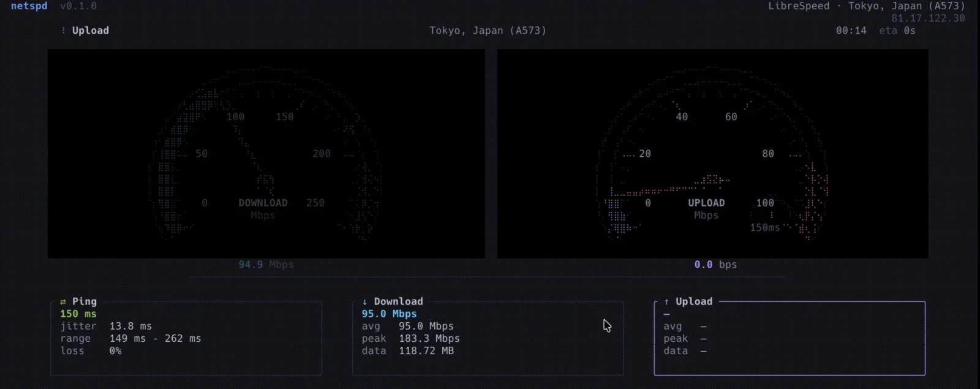Click the 150 ms ping value
The height and width of the screenshot is (389, 980).
(78, 314)
